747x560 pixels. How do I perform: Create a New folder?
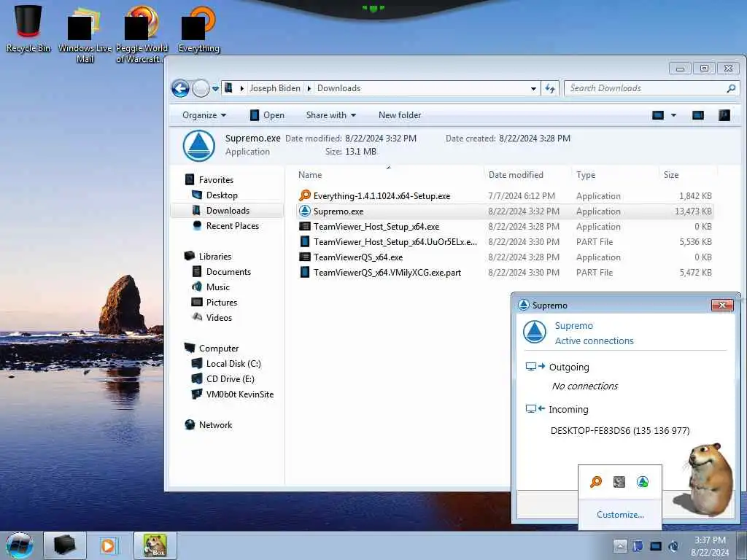point(400,115)
